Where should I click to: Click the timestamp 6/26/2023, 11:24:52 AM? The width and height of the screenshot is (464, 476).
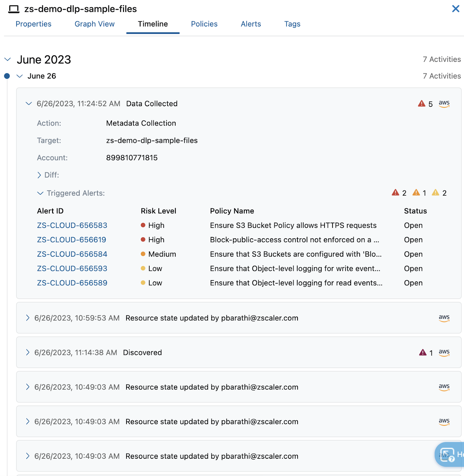coord(79,104)
